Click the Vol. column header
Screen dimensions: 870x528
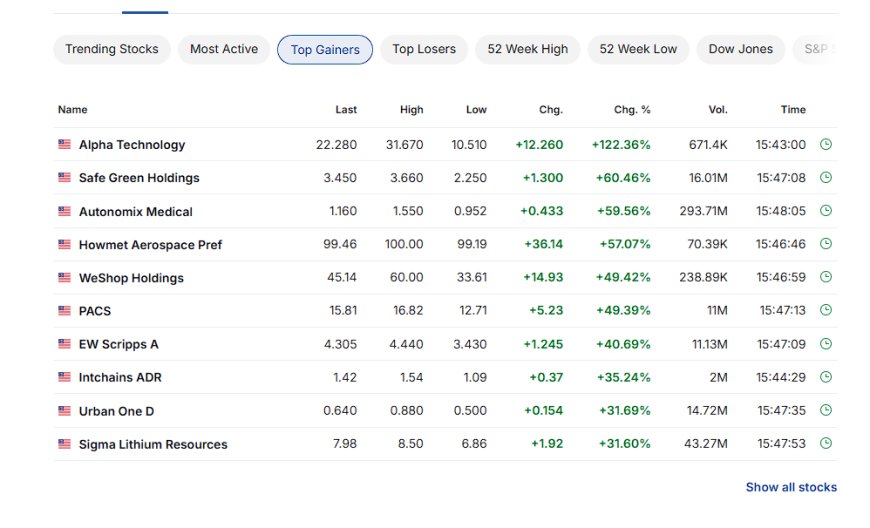pos(718,110)
